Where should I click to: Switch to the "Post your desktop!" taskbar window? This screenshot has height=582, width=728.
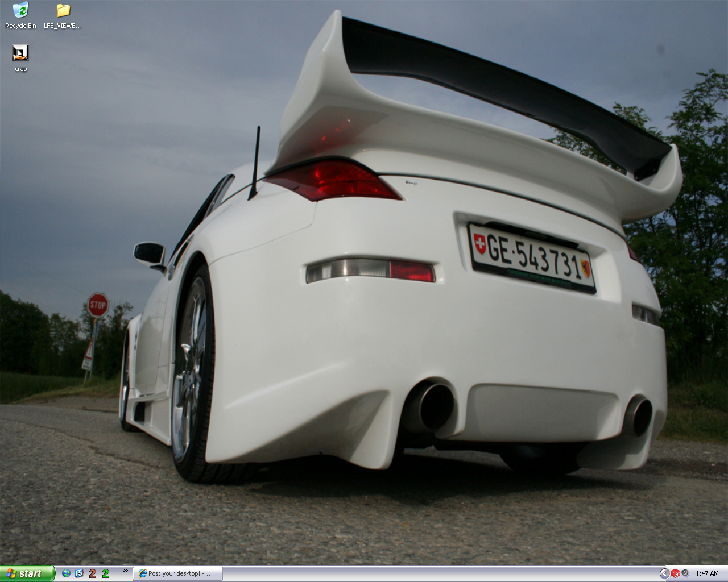(177, 574)
